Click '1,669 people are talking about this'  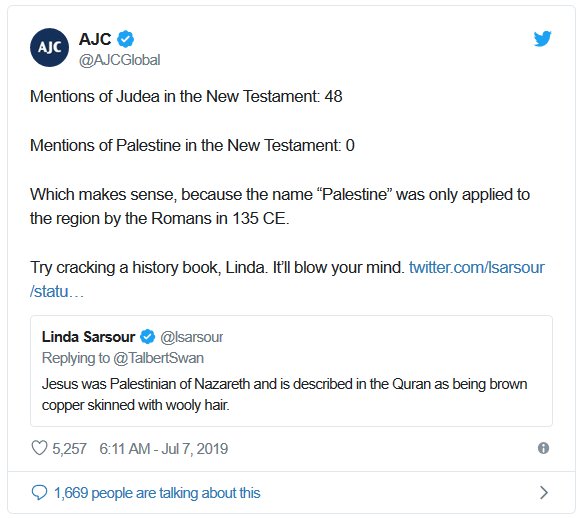[157, 493]
